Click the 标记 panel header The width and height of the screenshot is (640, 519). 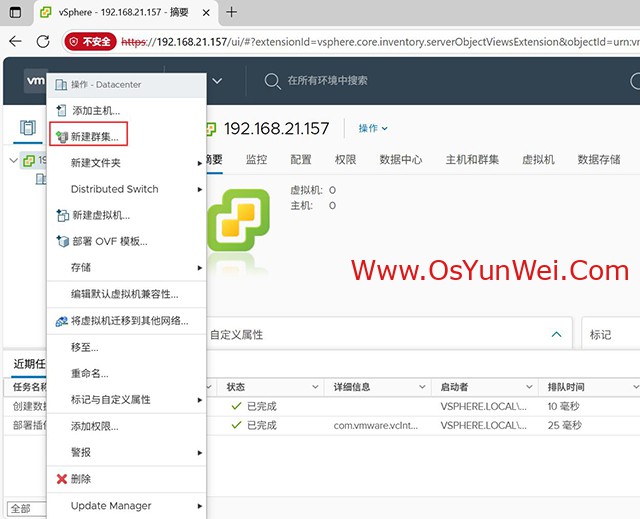[600, 335]
